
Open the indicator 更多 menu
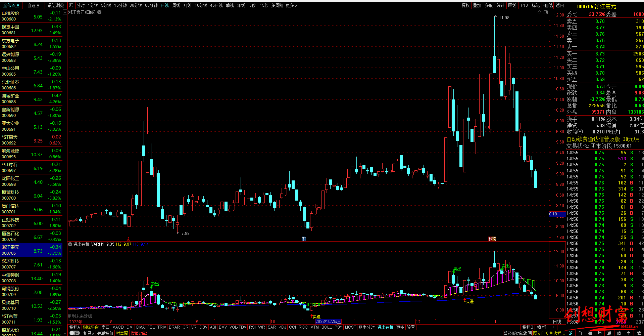tap(400, 327)
